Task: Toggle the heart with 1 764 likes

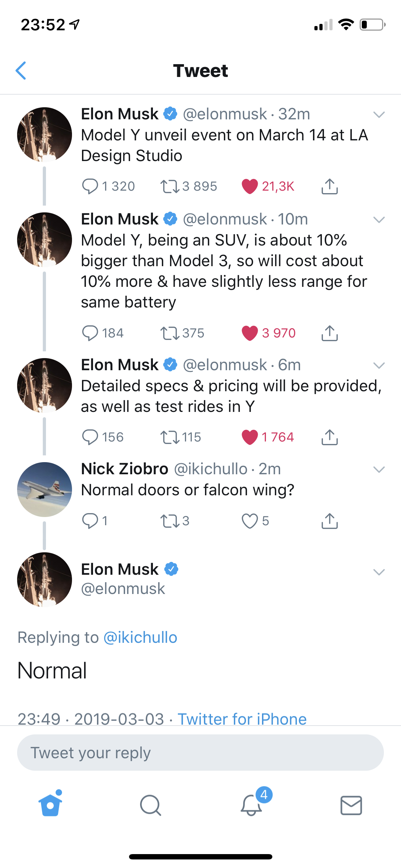Action: pyautogui.click(x=250, y=437)
